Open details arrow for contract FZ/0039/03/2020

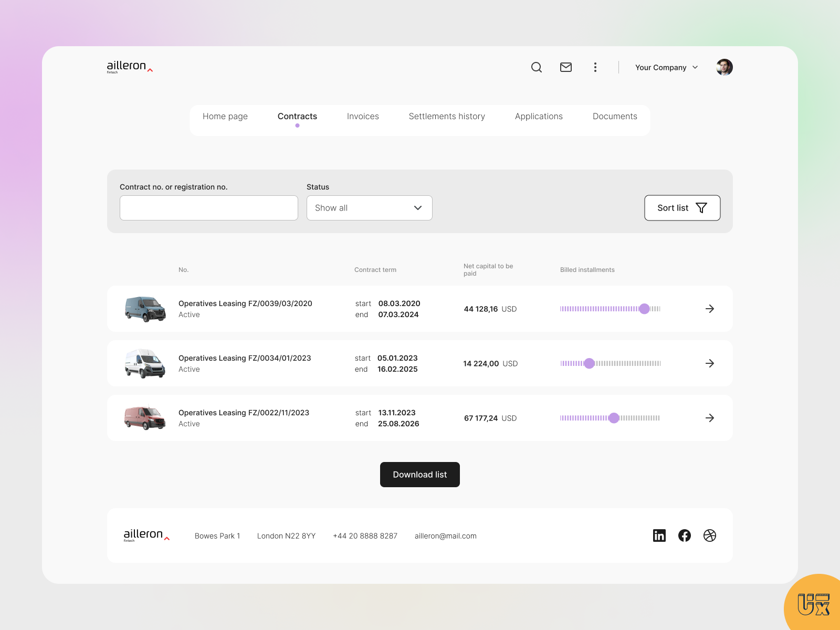[710, 309]
